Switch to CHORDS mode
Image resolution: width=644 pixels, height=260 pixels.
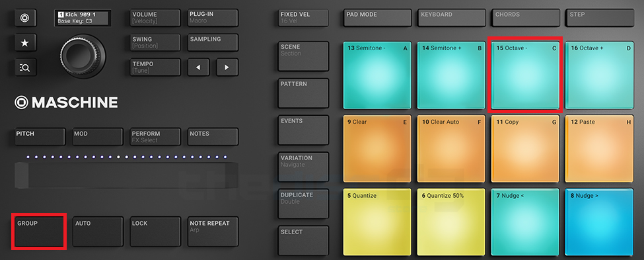click(x=526, y=18)
